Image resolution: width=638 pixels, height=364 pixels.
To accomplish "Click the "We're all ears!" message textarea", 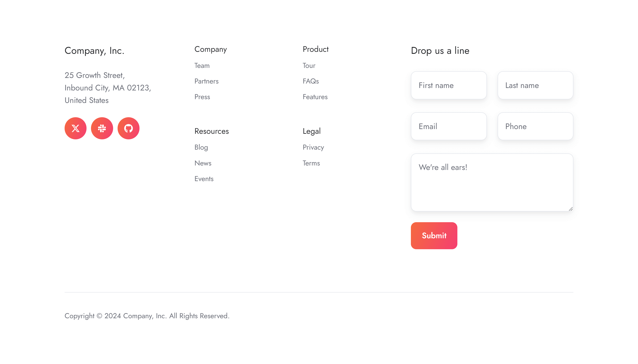I will coord(492,182).
